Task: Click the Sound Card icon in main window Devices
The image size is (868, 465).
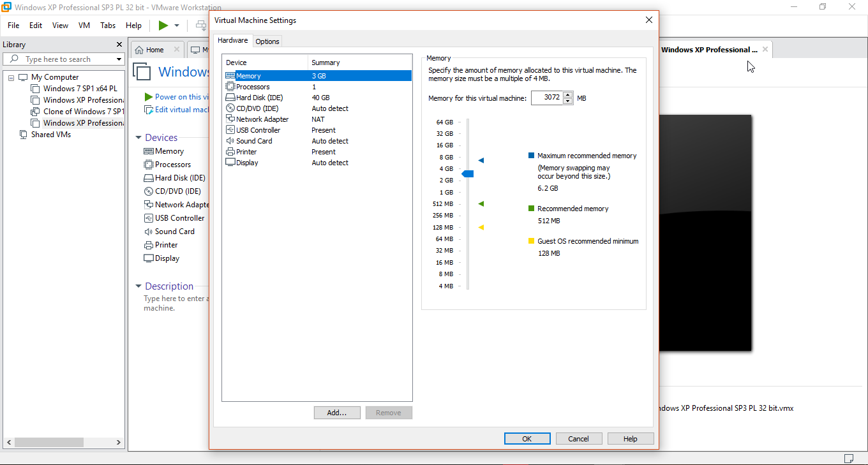Action: pos(149,232)
